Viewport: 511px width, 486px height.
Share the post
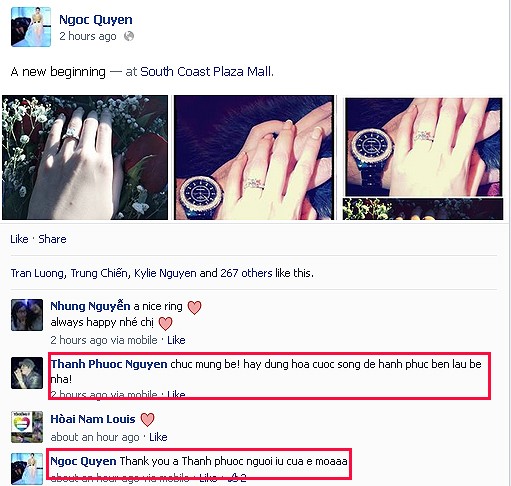tap(52, 239)
